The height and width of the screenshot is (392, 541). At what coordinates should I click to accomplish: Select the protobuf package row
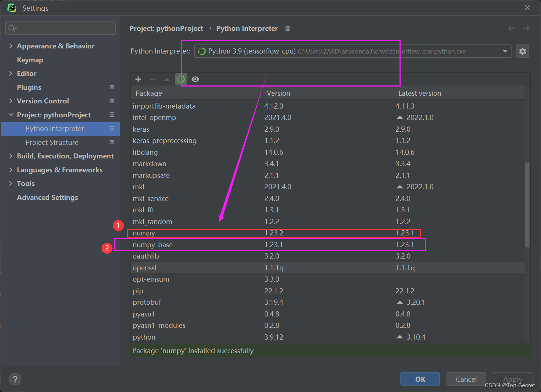click(328, 303)
